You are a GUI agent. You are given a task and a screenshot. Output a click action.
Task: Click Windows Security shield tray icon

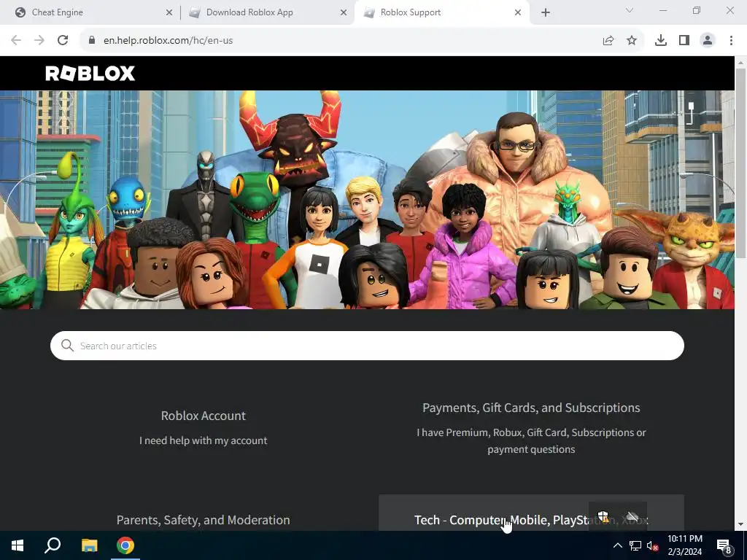pos(603,516)
